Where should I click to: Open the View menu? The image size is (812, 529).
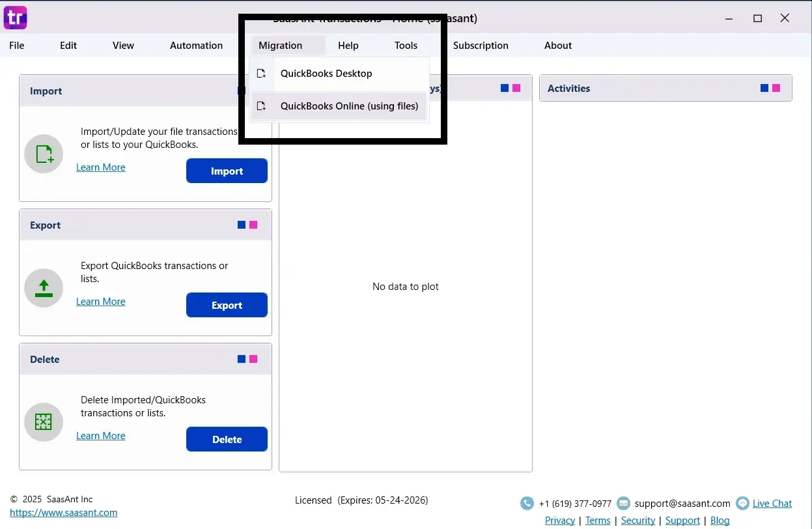[x=123, y=46]
